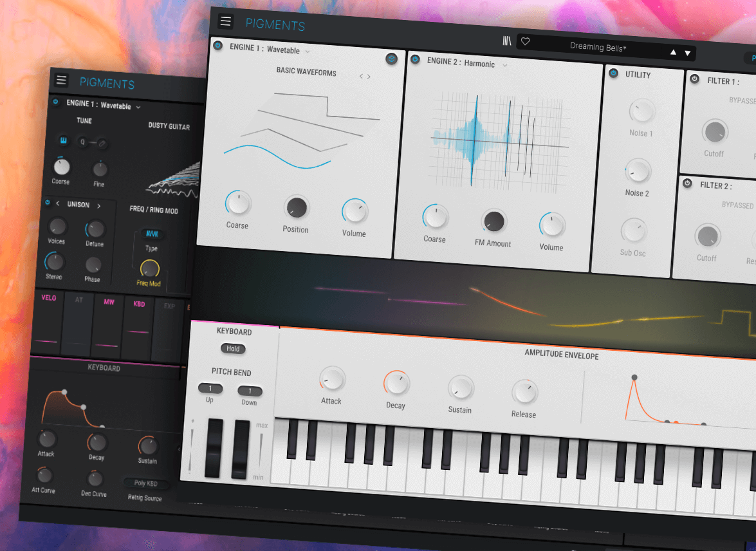Click the Engine 1 Volume knob

pos(355,211)
